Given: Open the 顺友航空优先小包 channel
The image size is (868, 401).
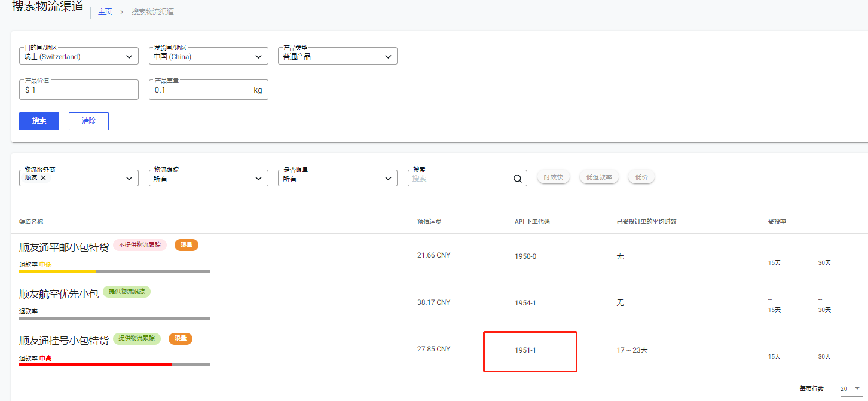Looking at the screenshot, I should point(59,294).
